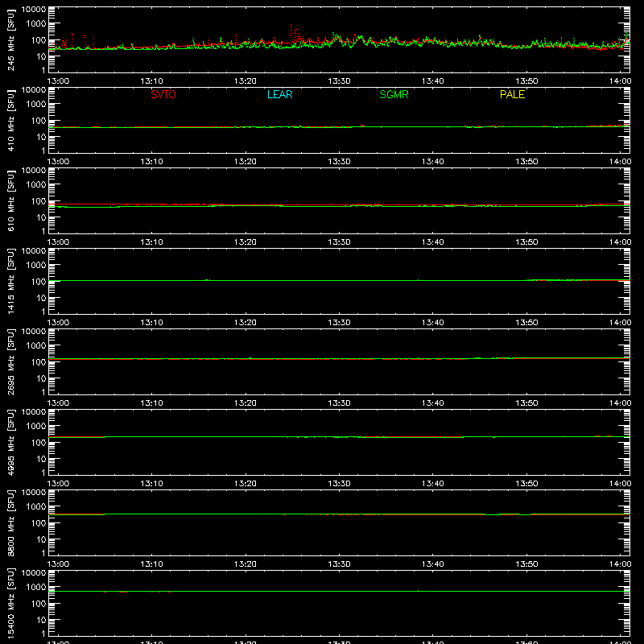Click 13:30 tick label under 1415 MHz plot

click(339, 323)
